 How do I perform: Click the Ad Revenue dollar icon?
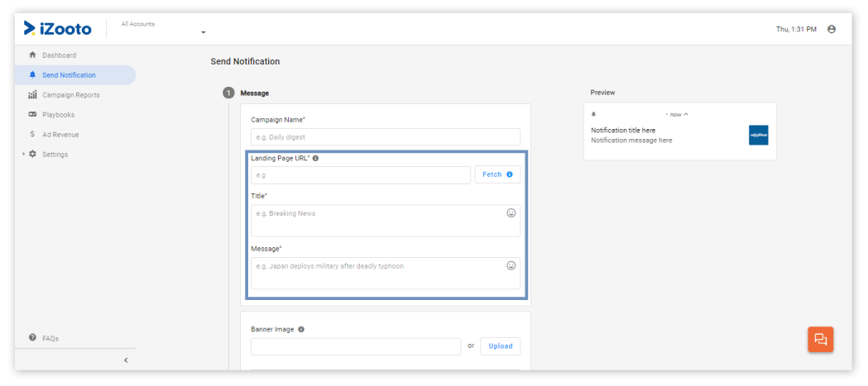pyautogui.click(x=32, y=135)
